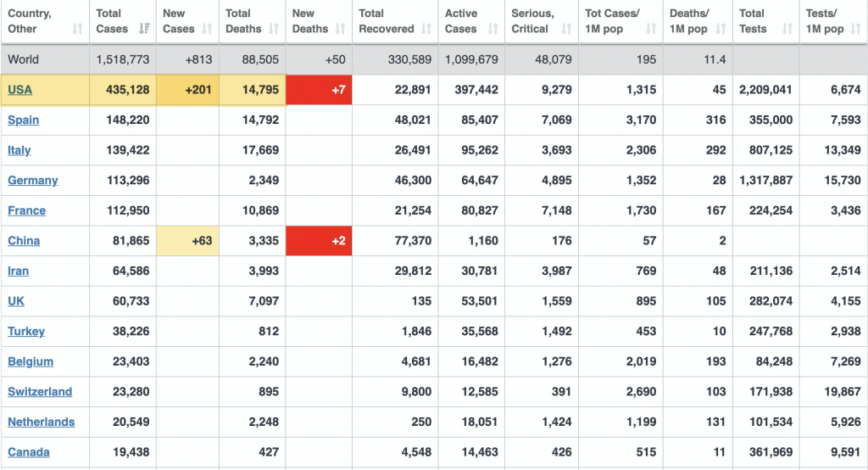Open the Switzerland country page link
The height and width of the screenshot is (470, 868).
[40, 392]
